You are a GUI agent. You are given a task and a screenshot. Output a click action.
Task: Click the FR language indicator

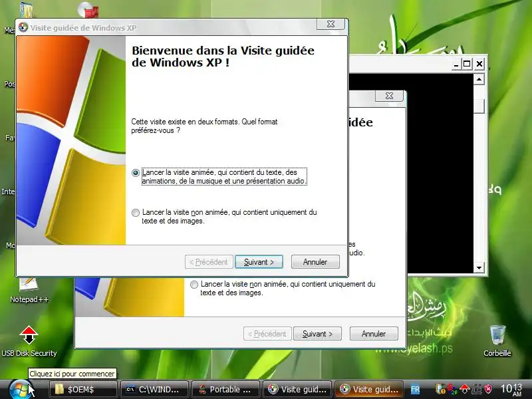click(x=415, y=390)
